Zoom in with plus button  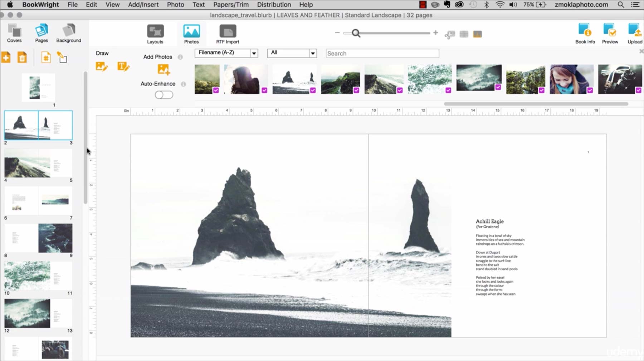(435, 33)
